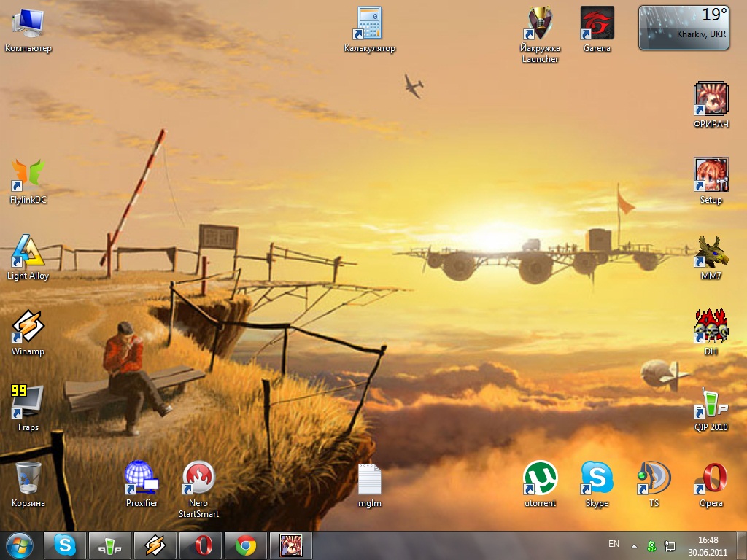Open the FlylinkDC desktop shortcut

pos(28,181)
